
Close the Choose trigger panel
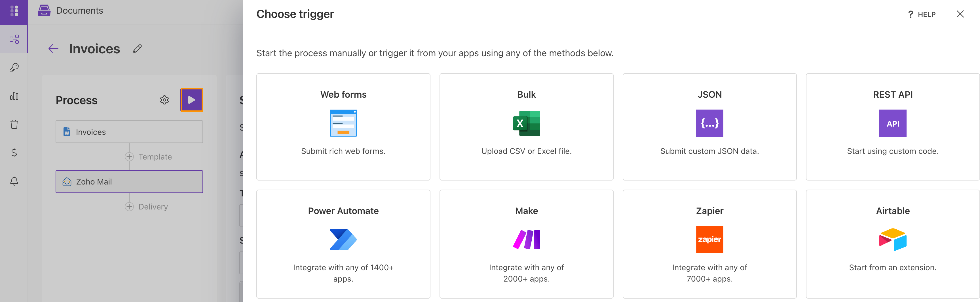[x=960, y=14]
